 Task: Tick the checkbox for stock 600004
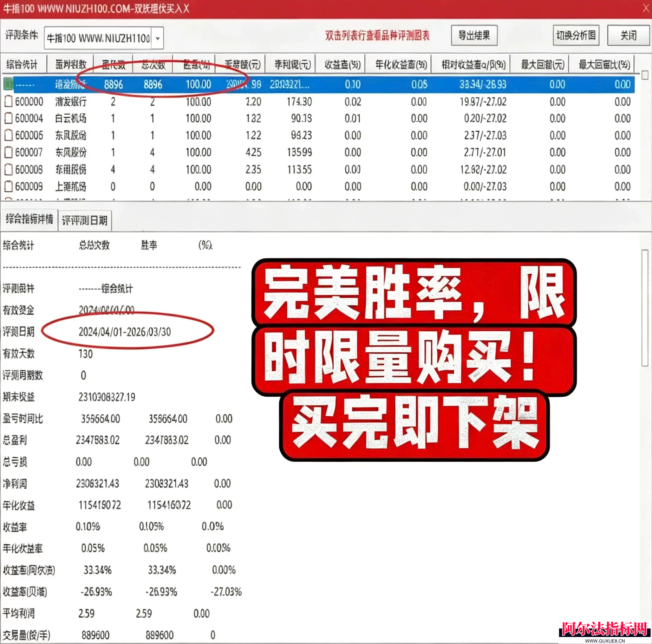click(x=8, y=118)
